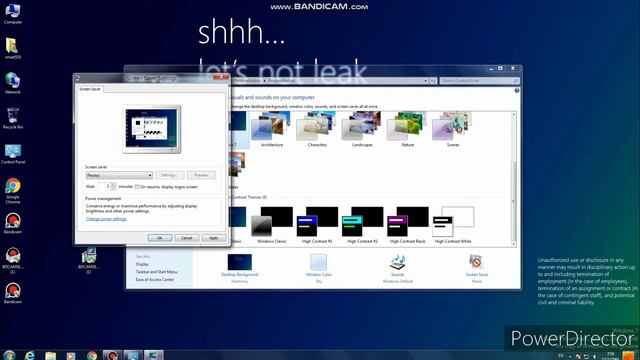Click the themes list scrollbar up arrow
640x360 pixels.
click(x=513, y=115)
